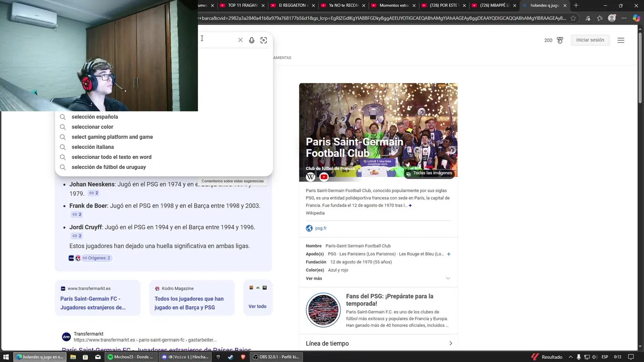Viewport: 644px width, 362px height.
Task: Switch to the 'Ya NO te RECOM' browser tab
Action: (x=344, y=6)
